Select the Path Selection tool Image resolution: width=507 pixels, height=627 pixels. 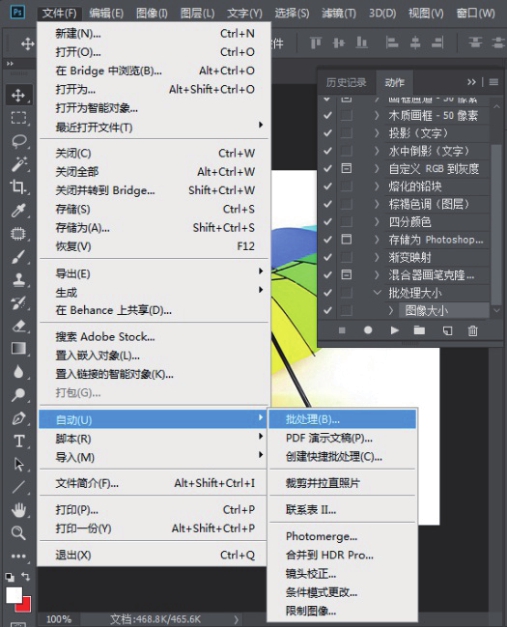tap(18, 464)
